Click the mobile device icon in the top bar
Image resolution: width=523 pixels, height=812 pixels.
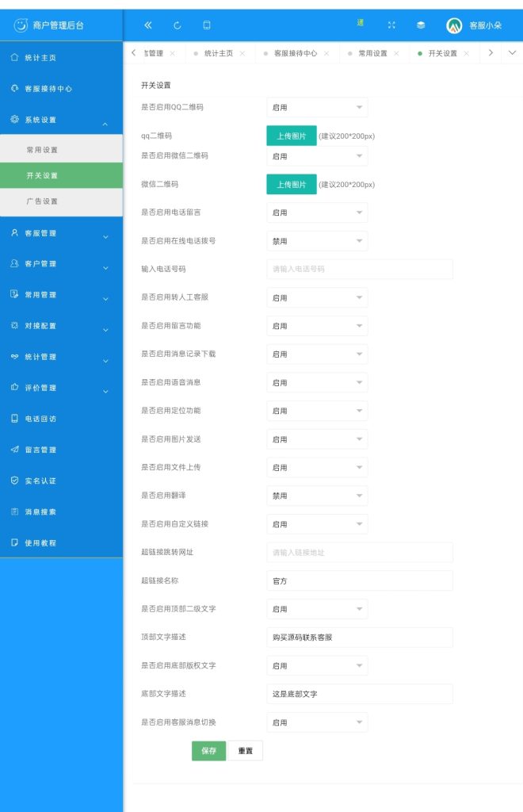[x=207, y=25]
